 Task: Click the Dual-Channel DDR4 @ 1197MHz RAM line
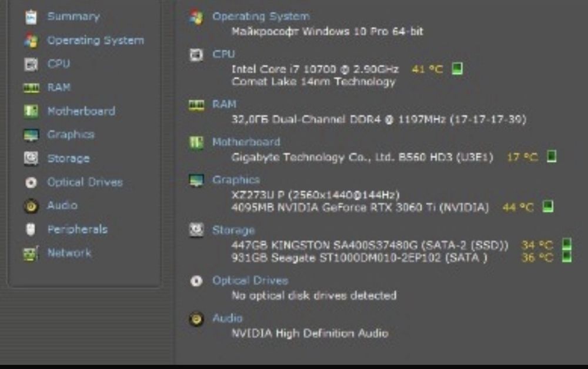coord(379,119)
